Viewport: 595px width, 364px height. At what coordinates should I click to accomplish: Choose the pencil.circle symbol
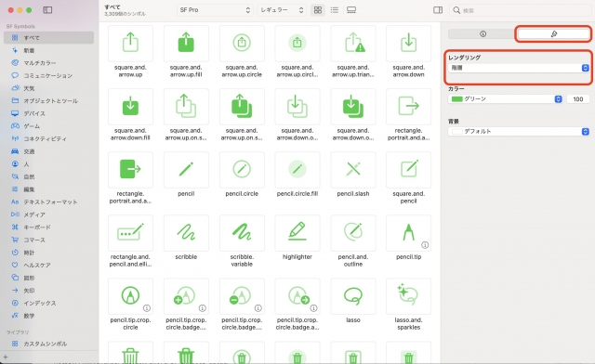[242, 170]
